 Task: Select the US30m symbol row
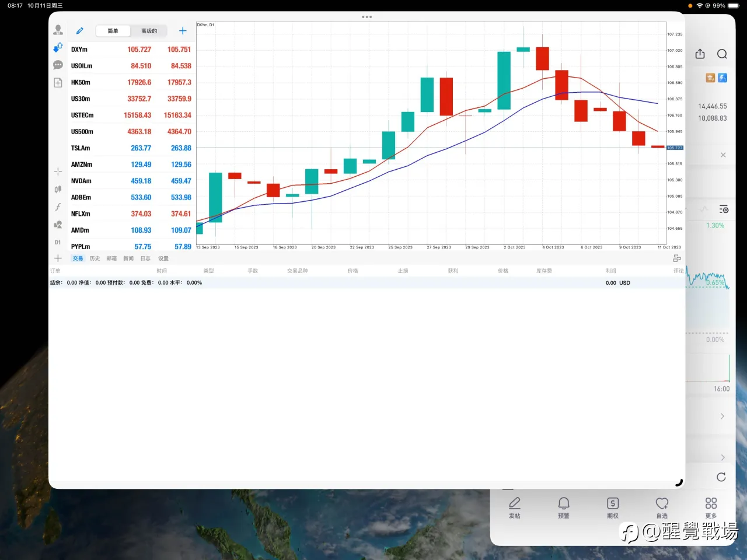pyautogui.click(x=131, y=99)
